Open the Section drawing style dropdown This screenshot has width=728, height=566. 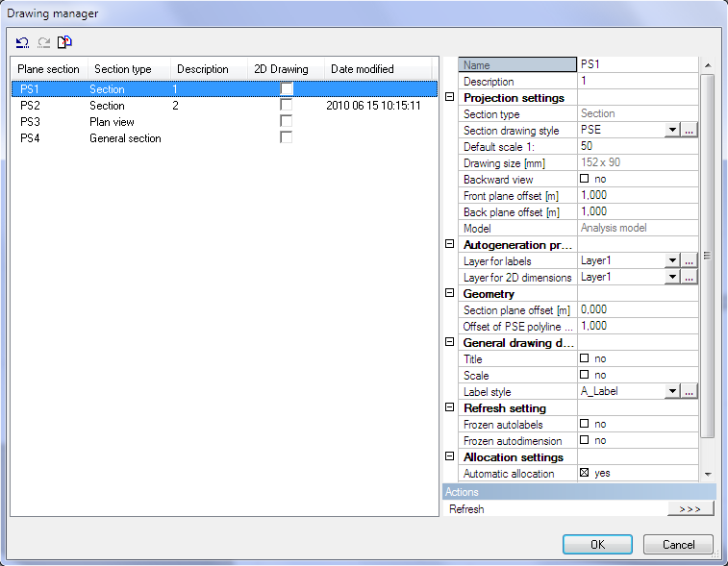672,131
